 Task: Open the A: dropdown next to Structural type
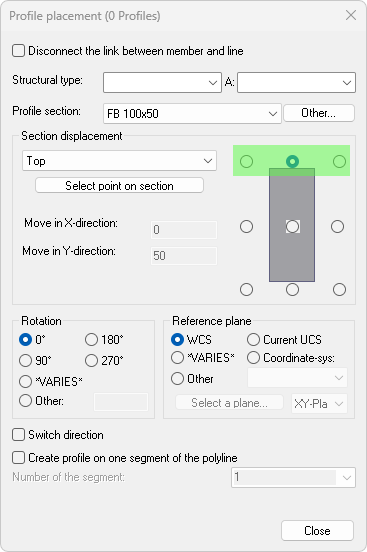(297, 83)
